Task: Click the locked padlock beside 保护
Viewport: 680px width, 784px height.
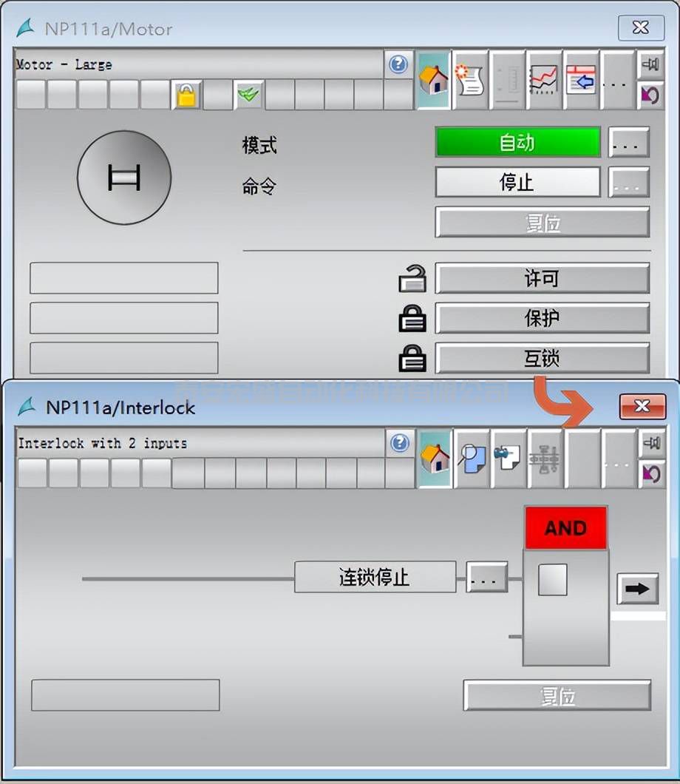Action: click(x=412, y=319)
